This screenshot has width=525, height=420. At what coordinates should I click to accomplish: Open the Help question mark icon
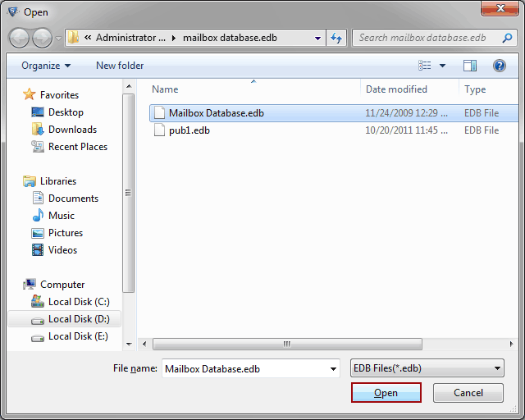tap(499, 66)
